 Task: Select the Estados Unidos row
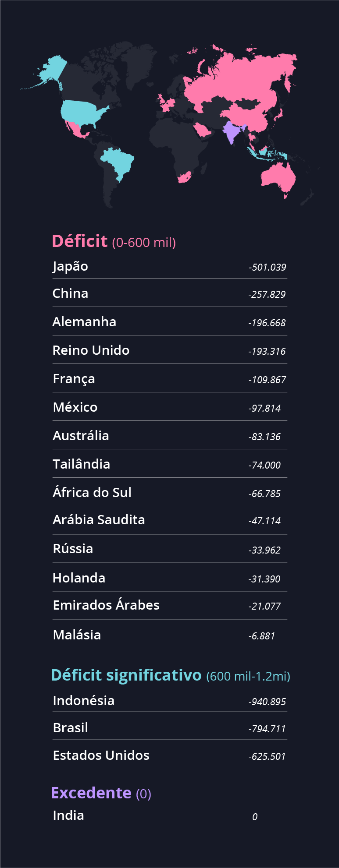[170, 755]
